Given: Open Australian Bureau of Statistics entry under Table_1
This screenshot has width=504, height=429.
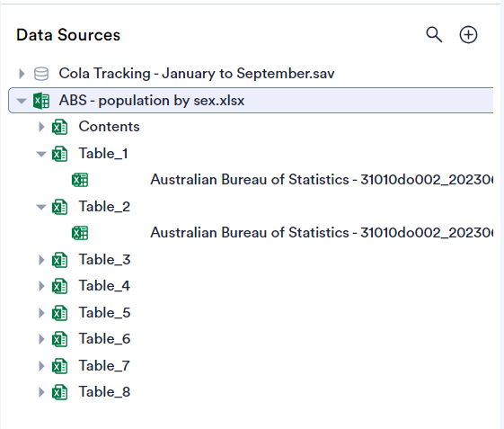Looking at the screenshot, I should tap(322, 180).
